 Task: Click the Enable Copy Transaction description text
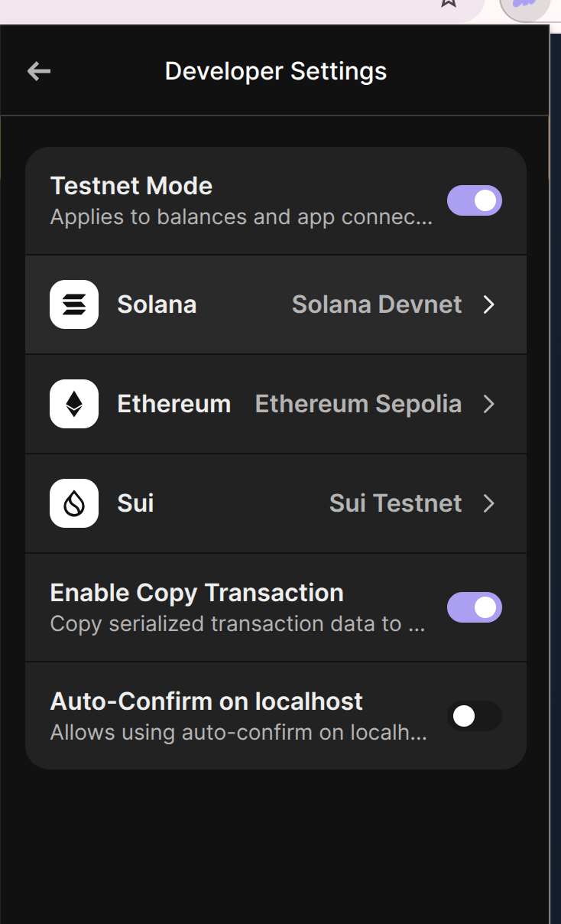click(x=237, y=624)
